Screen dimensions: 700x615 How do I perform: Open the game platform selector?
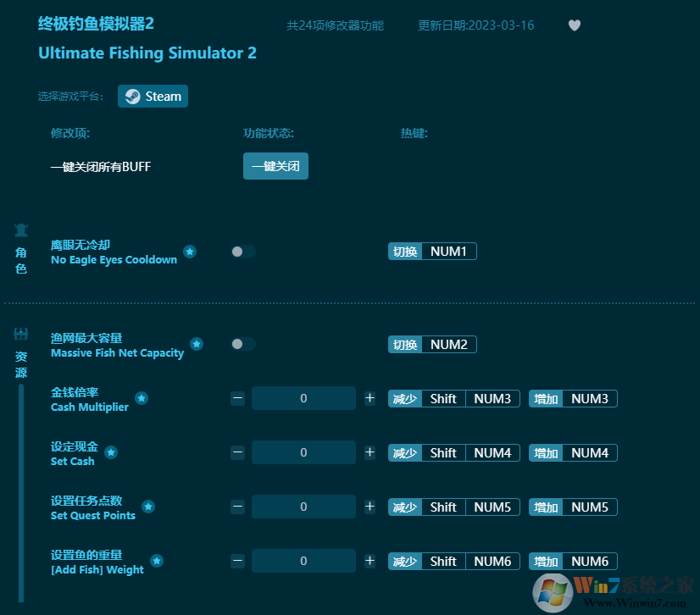tap(153, 96)
